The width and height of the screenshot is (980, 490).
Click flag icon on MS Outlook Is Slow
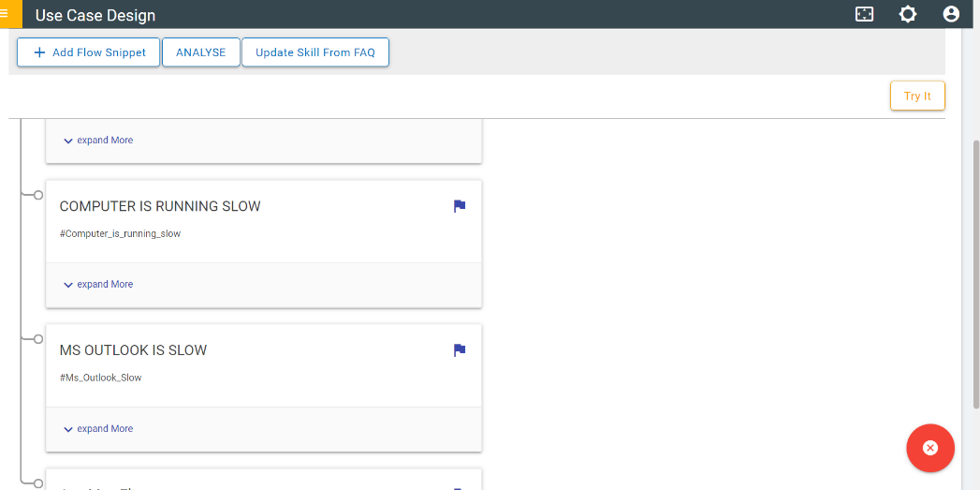(x=460, y=350)
